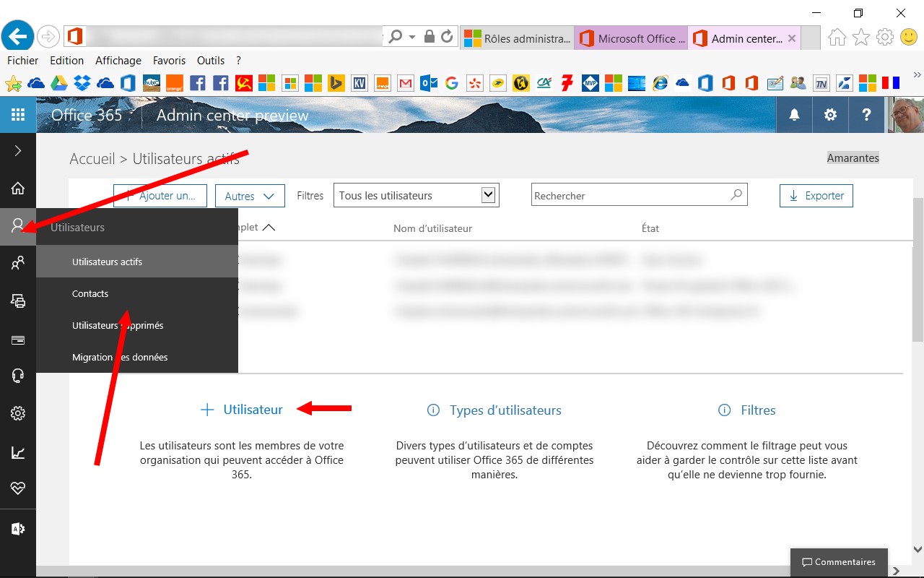924x578 pixels.
Task: Open the Health heart icon in sidebar
Action: 18,489
